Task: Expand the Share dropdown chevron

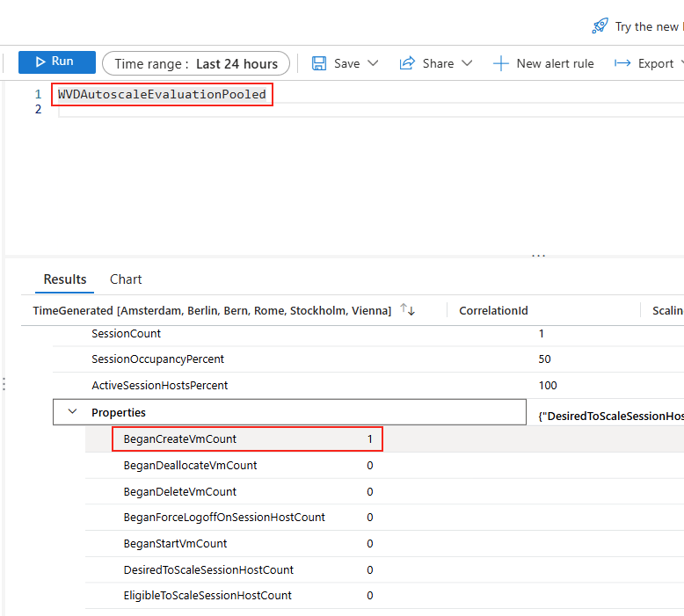Action: click(x=467, y=63)
